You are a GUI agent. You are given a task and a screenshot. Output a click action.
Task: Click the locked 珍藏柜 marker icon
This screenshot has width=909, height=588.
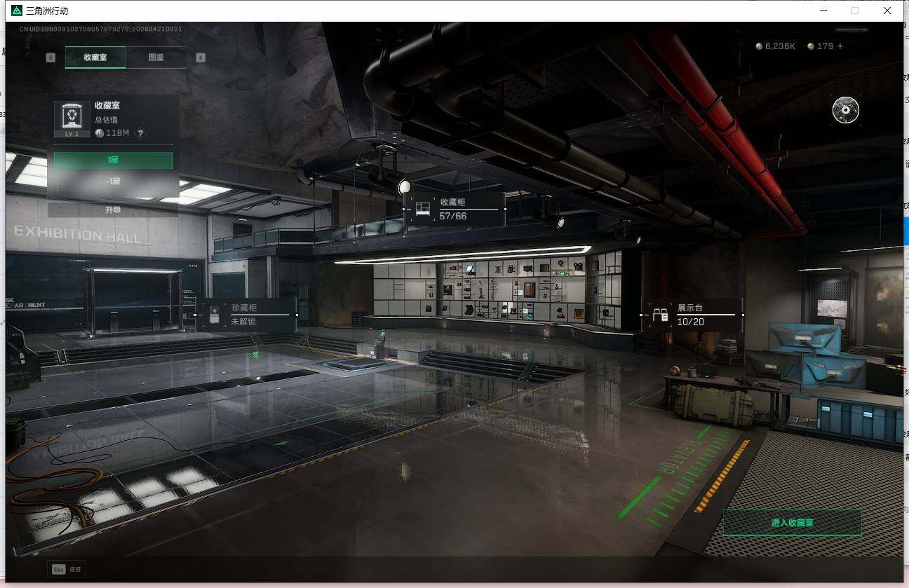point(215,315)
